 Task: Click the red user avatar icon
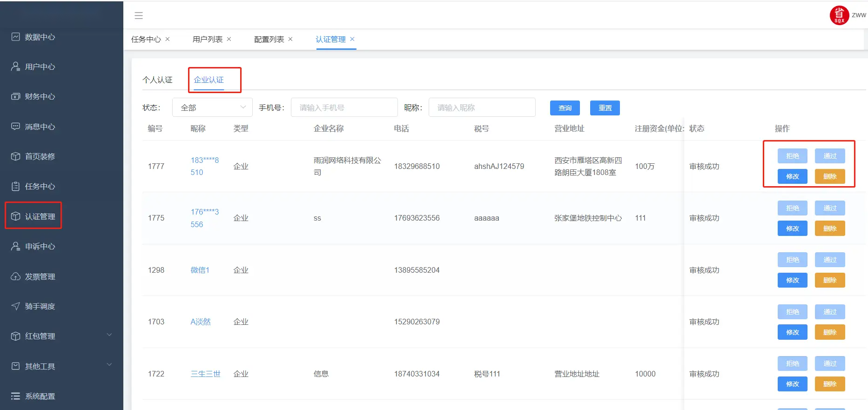click(x=839, y=15)
